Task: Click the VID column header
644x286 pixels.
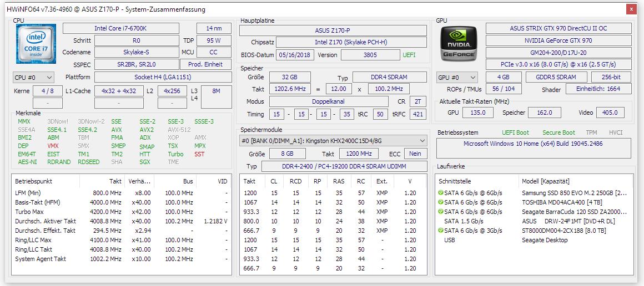Action: point(214,181)
